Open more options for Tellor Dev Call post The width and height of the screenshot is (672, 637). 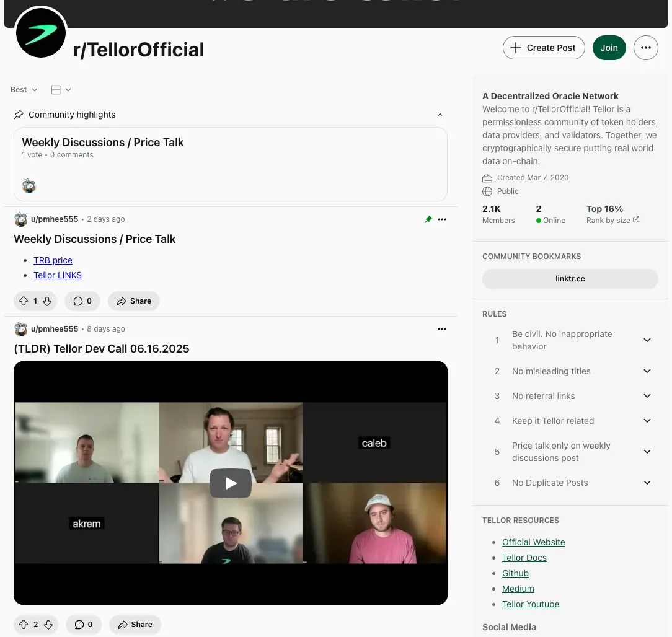pyautogui.click(x=442, y=329)
